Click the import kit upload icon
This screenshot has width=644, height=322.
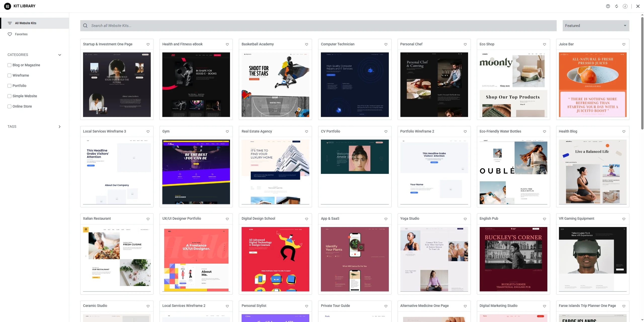click(608, 6)
